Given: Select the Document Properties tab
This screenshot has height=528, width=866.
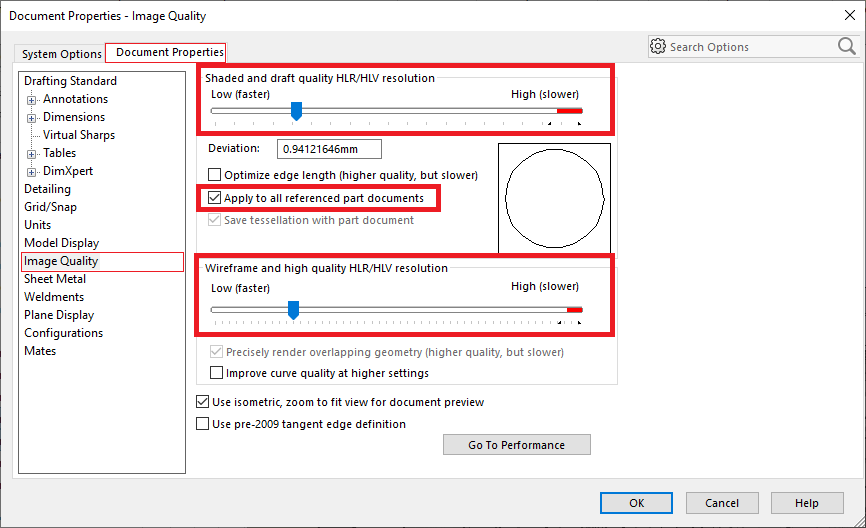Looking at the screenshot, I should (x=169, y=52).
